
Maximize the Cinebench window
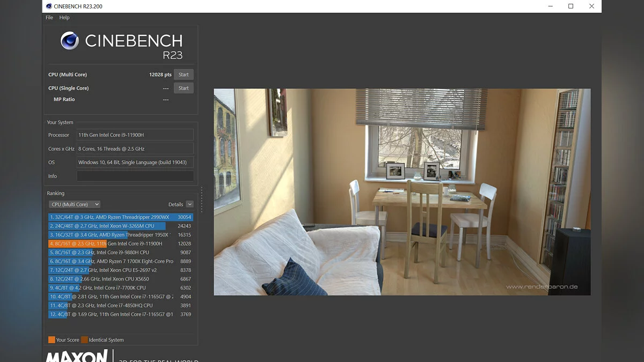pos(570,6)
